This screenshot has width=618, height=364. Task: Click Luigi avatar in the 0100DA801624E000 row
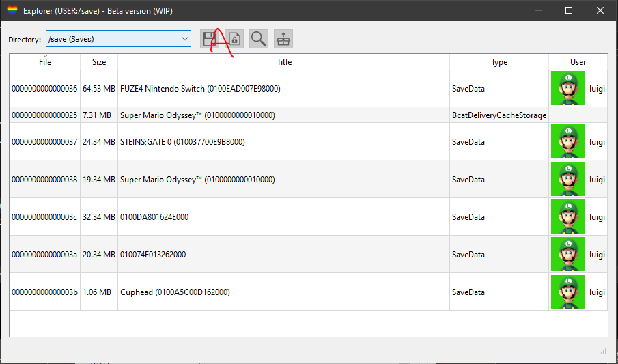(568, 216)
